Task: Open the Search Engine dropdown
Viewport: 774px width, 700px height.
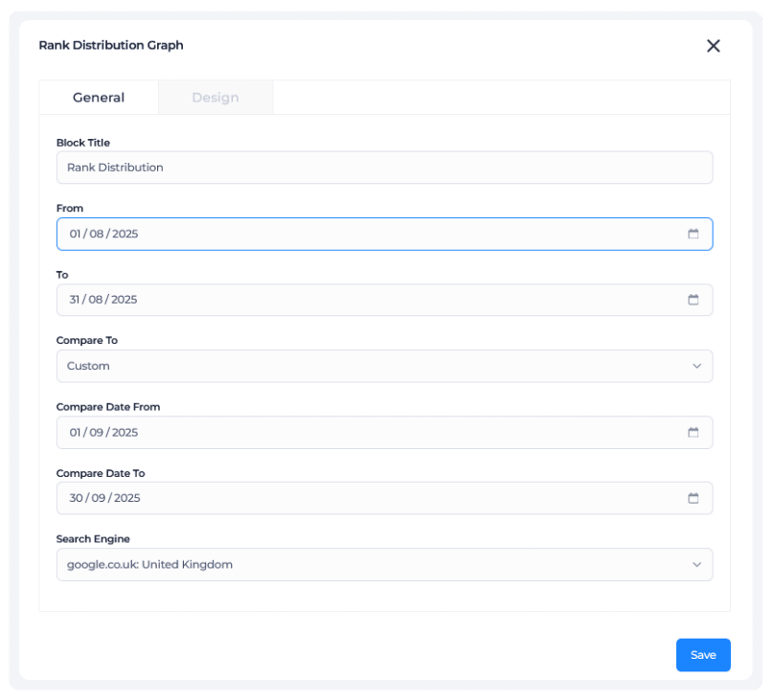Action: click(x=696, y=564)
